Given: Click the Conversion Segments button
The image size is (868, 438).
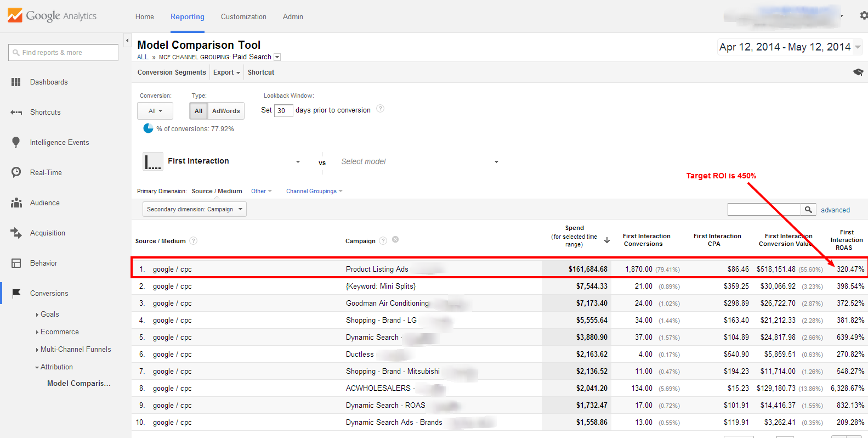Looking at the screenshot, I should pos(172,72).
